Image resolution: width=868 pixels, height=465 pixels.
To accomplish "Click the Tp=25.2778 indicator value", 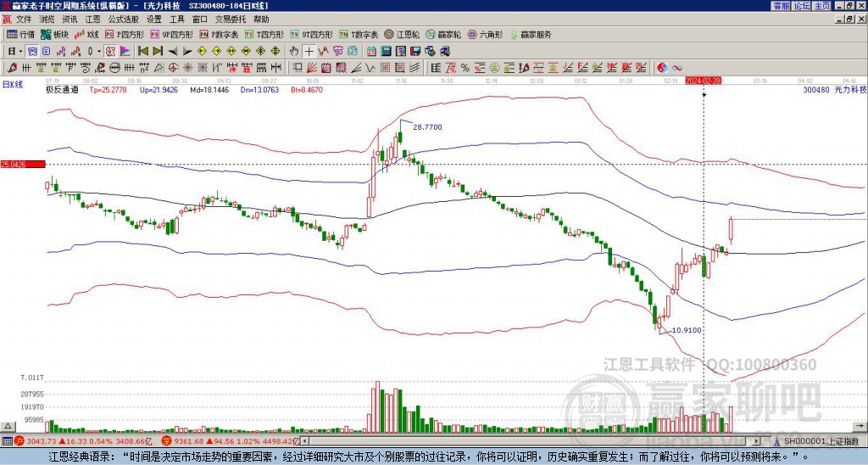I will (x=108, y=89).
